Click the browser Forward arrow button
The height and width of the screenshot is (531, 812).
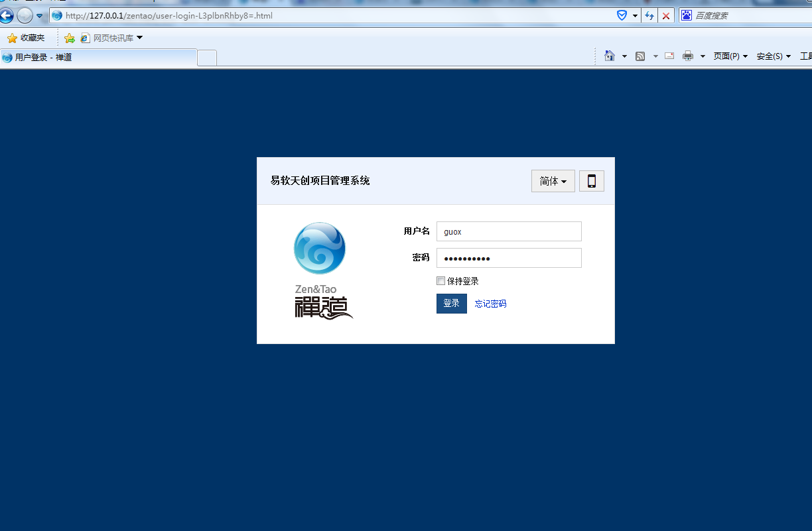click(x=25, y=15)
